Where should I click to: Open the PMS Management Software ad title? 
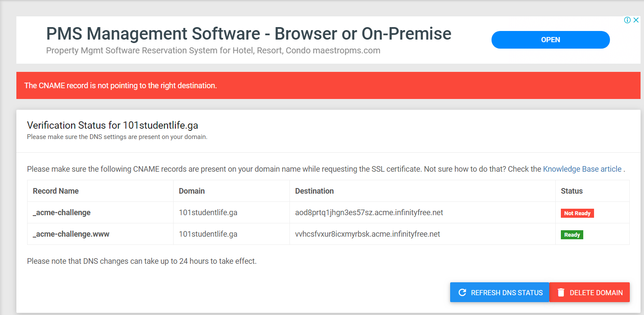point(249,34)
